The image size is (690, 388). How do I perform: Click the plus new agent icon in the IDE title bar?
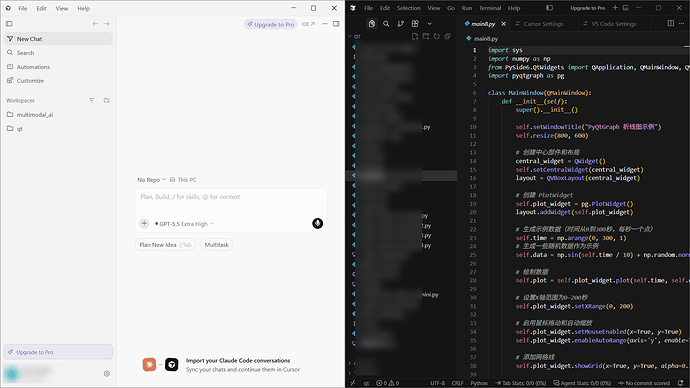click(615, 8)
